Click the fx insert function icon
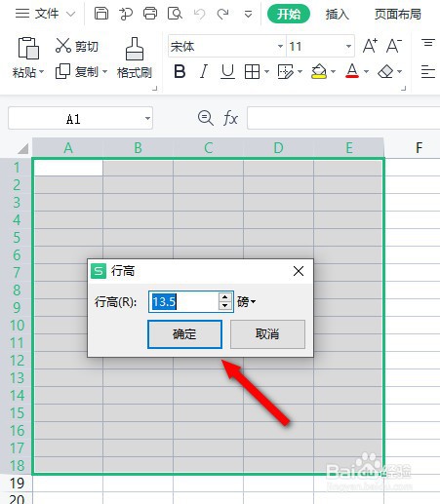This screenshot has width=440, height=504. (230, 118)
